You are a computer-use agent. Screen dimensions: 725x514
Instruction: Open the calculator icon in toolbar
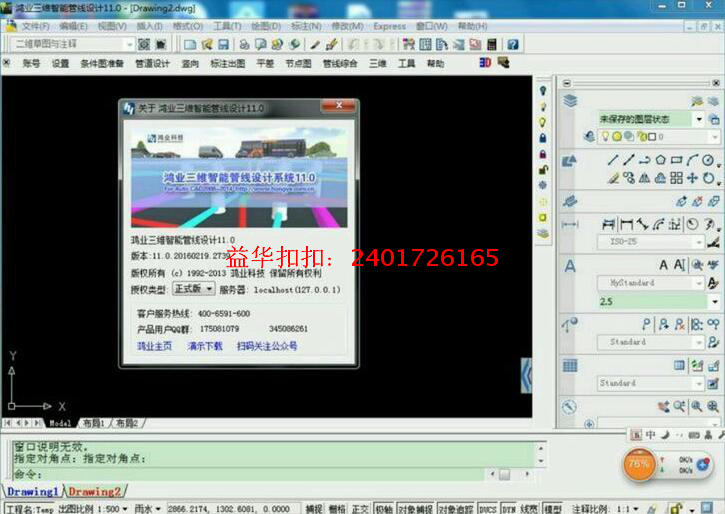pos(492,44)
